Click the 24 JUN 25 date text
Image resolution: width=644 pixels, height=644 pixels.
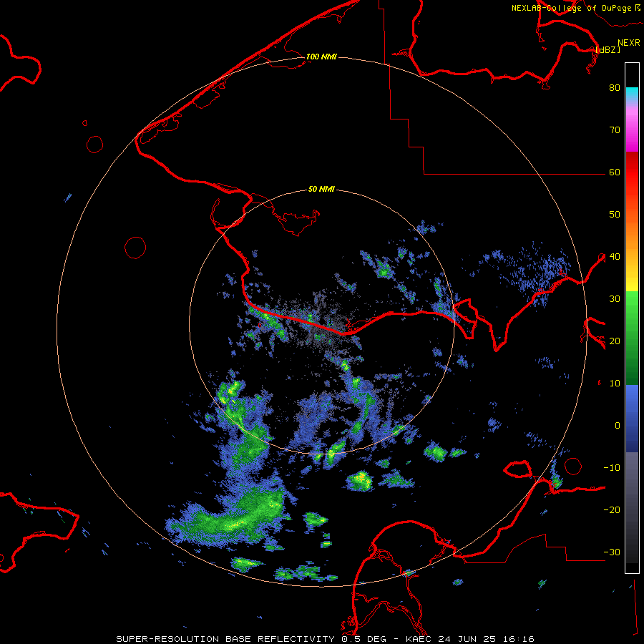coord(467,639)
